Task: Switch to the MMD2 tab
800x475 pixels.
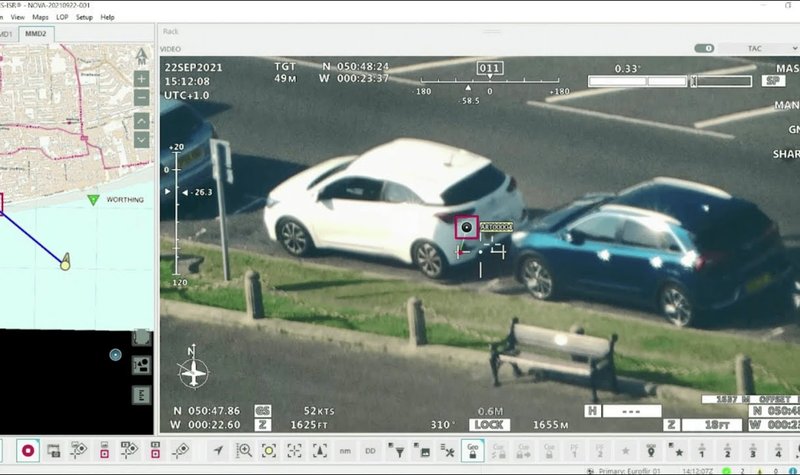Action: [x=36, y=34]
